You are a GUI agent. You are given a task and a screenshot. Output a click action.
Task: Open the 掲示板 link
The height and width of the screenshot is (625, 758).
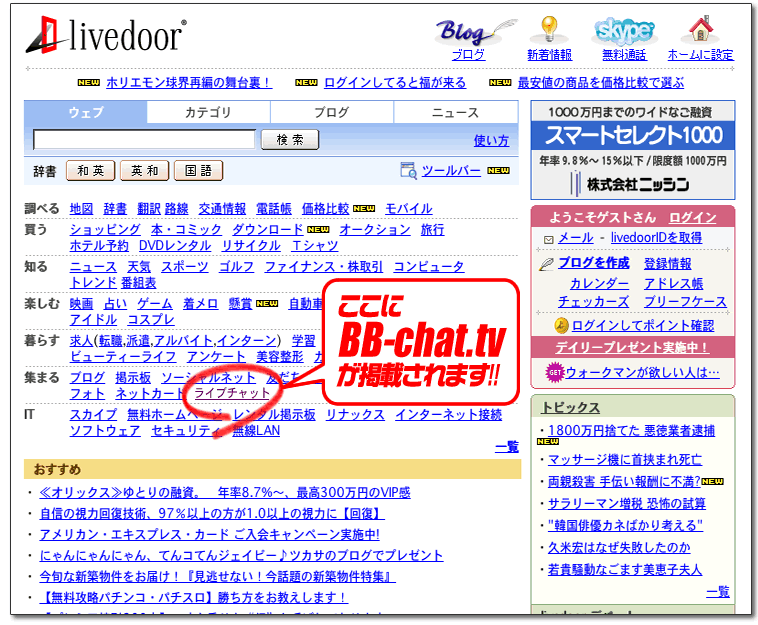(x=133, y=378)
